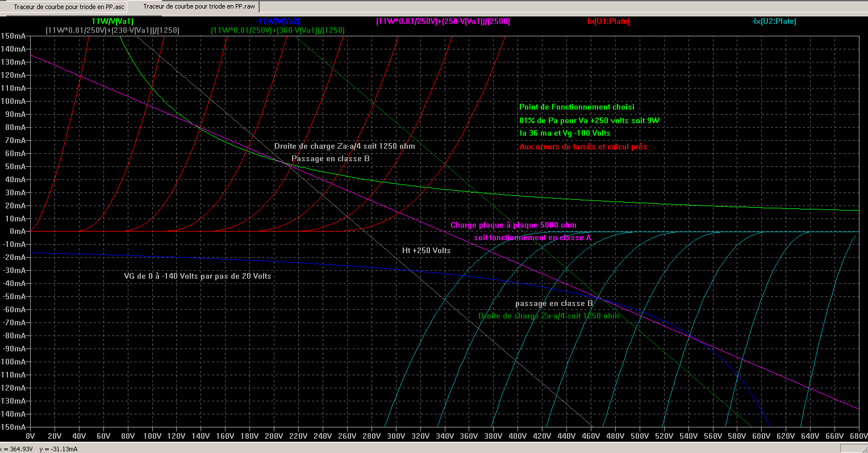Click the blue -11W/V(Va2) trace label

pyautogui.click(x=278, y=21)
